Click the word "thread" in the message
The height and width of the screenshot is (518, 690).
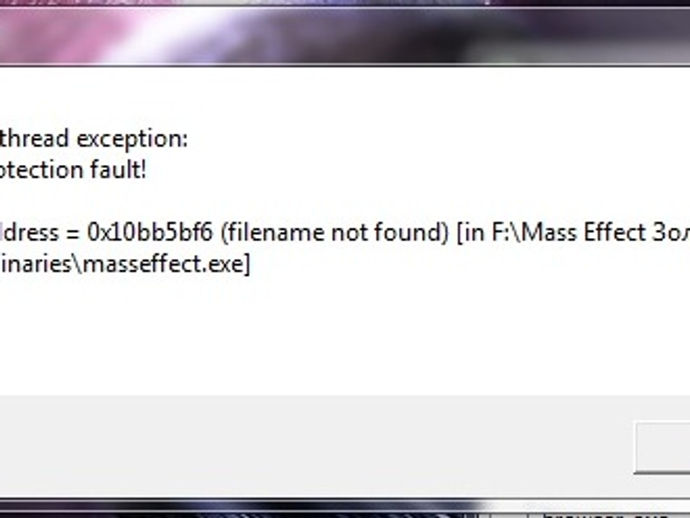[35, 139]
